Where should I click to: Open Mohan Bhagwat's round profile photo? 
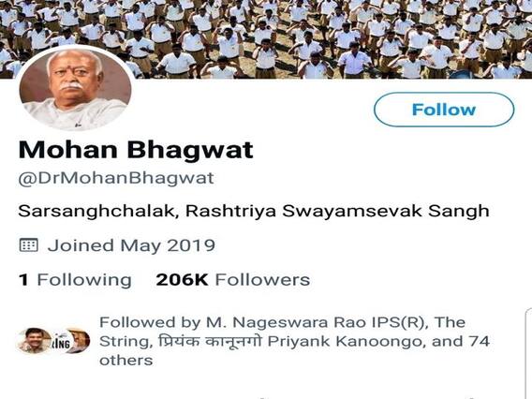pyautogui.click(x=75, y=89)
